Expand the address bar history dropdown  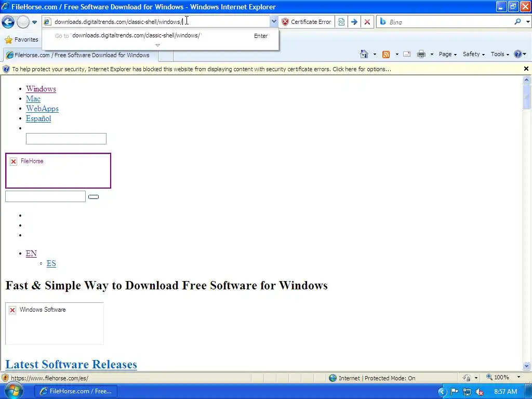pyautogui.click(x=273, y=22)
